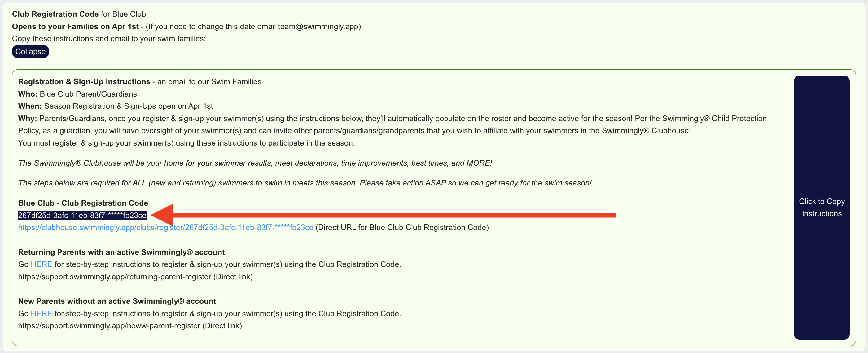Click 'Returning Parents with an active' heading

[121, 252]
